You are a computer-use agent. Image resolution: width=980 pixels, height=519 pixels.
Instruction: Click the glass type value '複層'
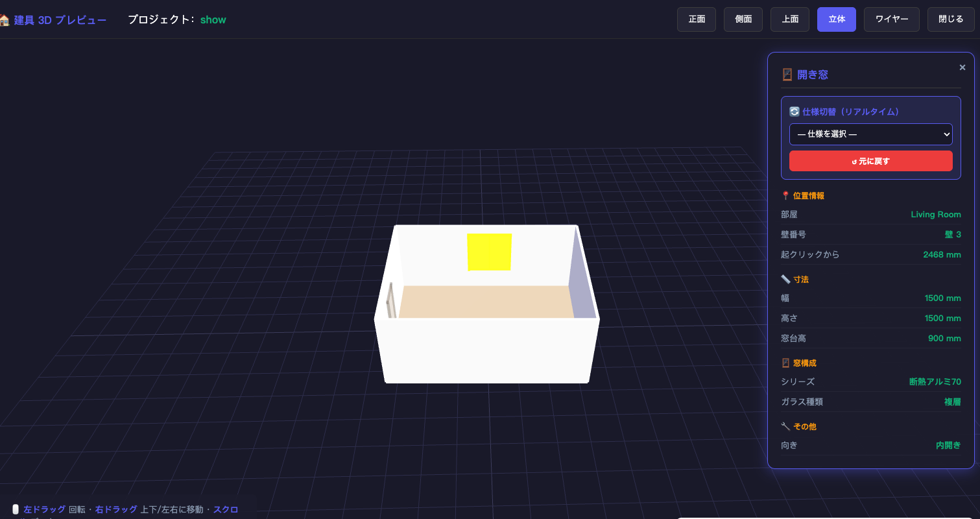pyautogui.click(x=953, y=402)
